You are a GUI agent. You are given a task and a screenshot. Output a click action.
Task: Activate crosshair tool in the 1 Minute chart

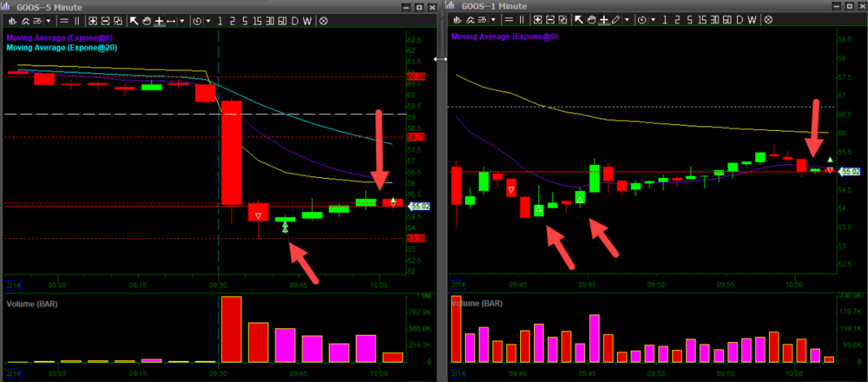click(603, 20)
